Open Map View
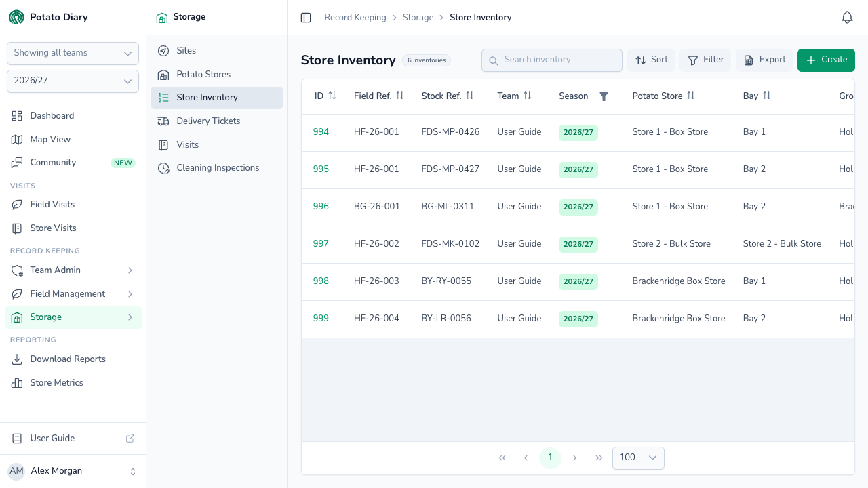Image resolution: width=868 pixels, height=488 pixels. coord(73,140)
